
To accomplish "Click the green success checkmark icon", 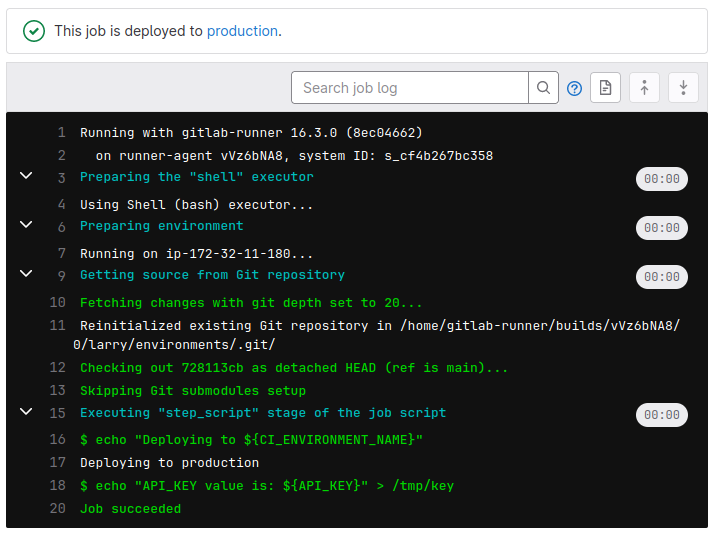I will coord(34,31).
